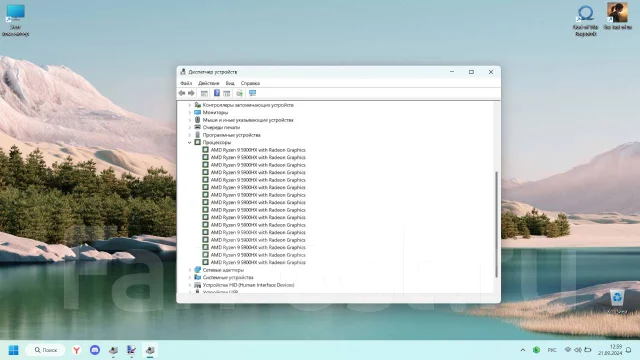Viewport: 640px width, 360px height.
Task: Select the Процессоры category chip icon
Action: point(198,142)
